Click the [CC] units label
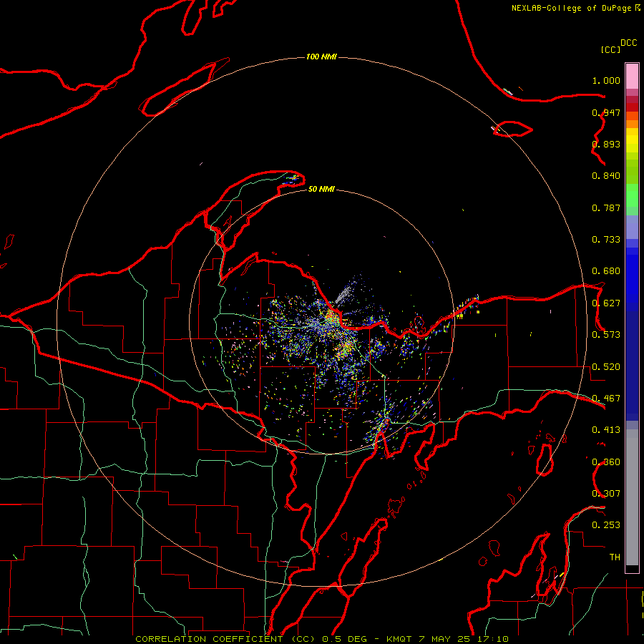This screenshot has height=644, width=644. tap(610, 49)
